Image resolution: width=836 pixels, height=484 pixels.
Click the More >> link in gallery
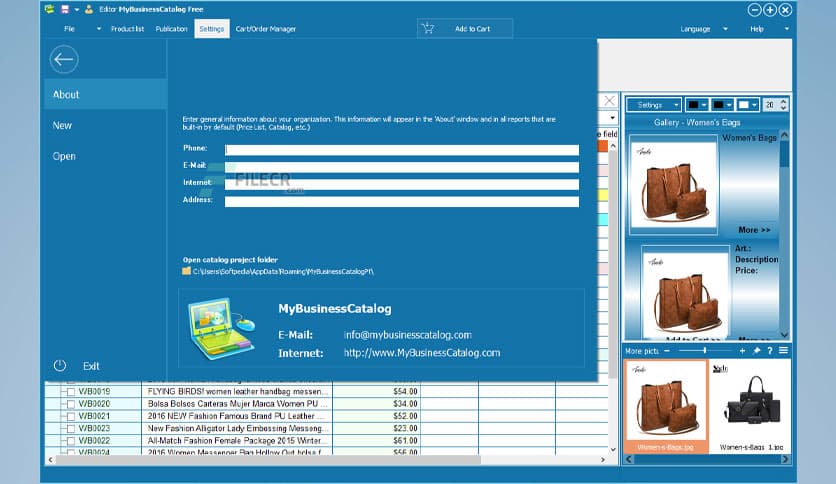coord(754,230)
